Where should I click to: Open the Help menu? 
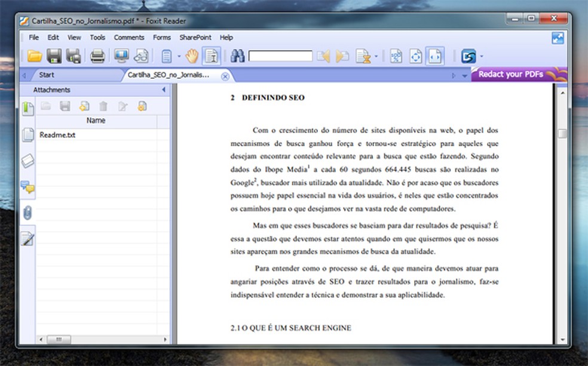[x=226, y=38]
